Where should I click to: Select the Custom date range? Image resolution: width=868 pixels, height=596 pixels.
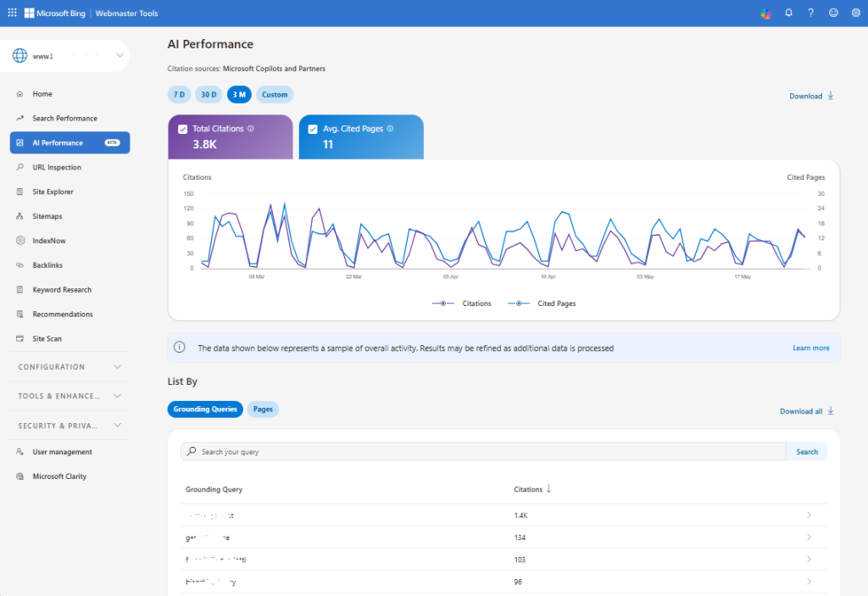tap(275, 95)
